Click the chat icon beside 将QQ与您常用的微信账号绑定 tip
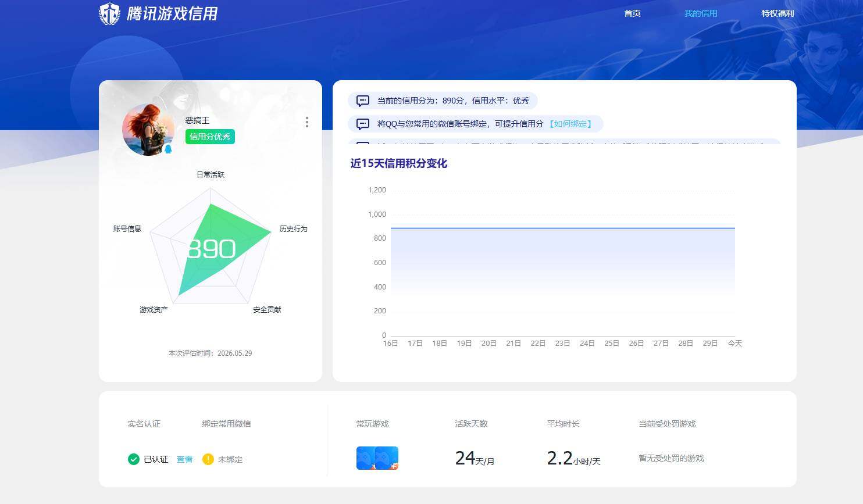863x504 pixels. pyautogui.click(x=363, y=124)
